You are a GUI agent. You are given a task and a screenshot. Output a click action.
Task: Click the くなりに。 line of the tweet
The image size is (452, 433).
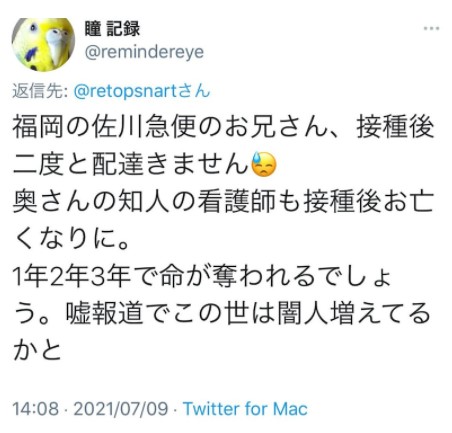point(71,239)
